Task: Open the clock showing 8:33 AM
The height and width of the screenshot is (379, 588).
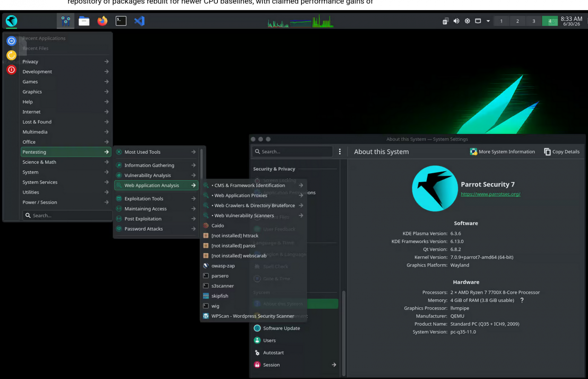Action: click(x=571, y=21)
